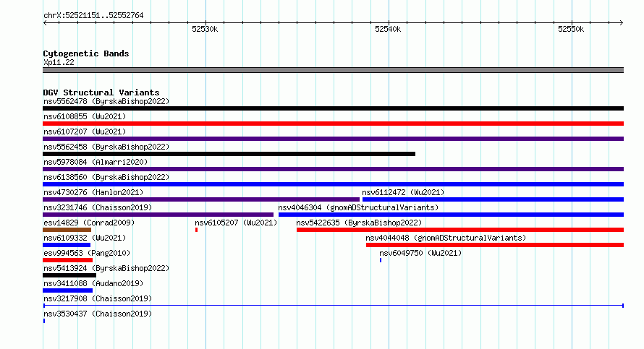The height and width of the screenshot is (349, 644).
Task: Select the purple nsv6107207 variant bar
Action: [x=333, y=139]
